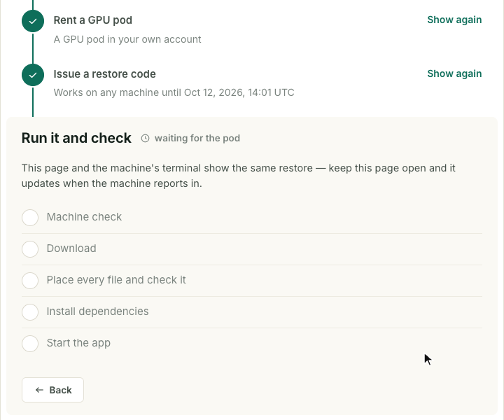Click the 'Issue a restore code' step title
The image size is (504, 420).
pyautogui.click(x=104, y=74)
